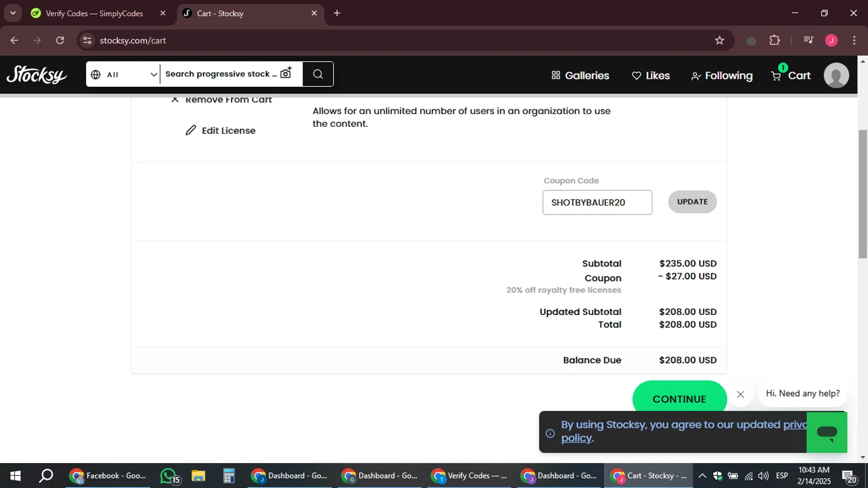Click the UPDATE coupon button
868x488 pixels.
(692, 201)
